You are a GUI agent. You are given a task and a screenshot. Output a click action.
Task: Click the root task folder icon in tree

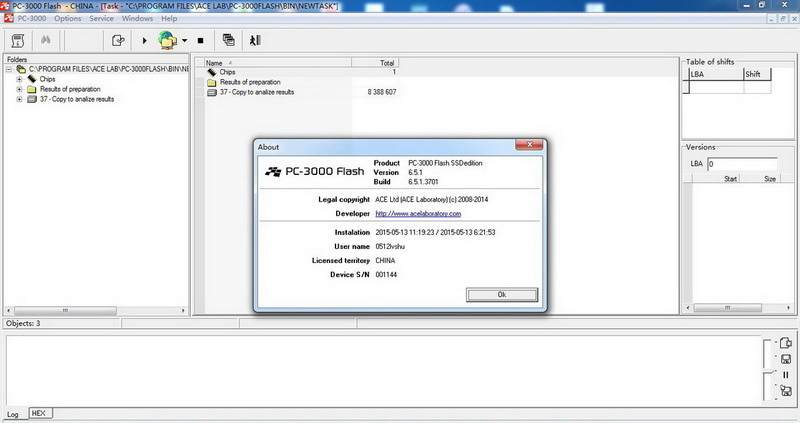(21, 69)
